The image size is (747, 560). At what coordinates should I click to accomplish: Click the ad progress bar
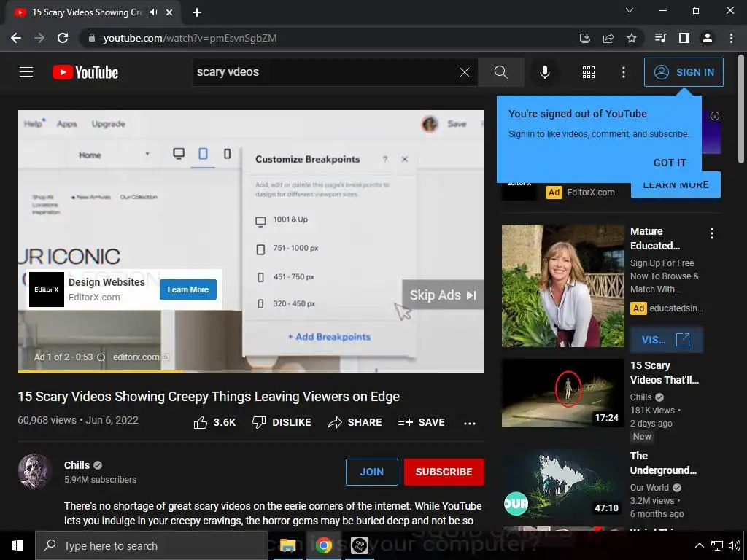click(x=251, y=371)
